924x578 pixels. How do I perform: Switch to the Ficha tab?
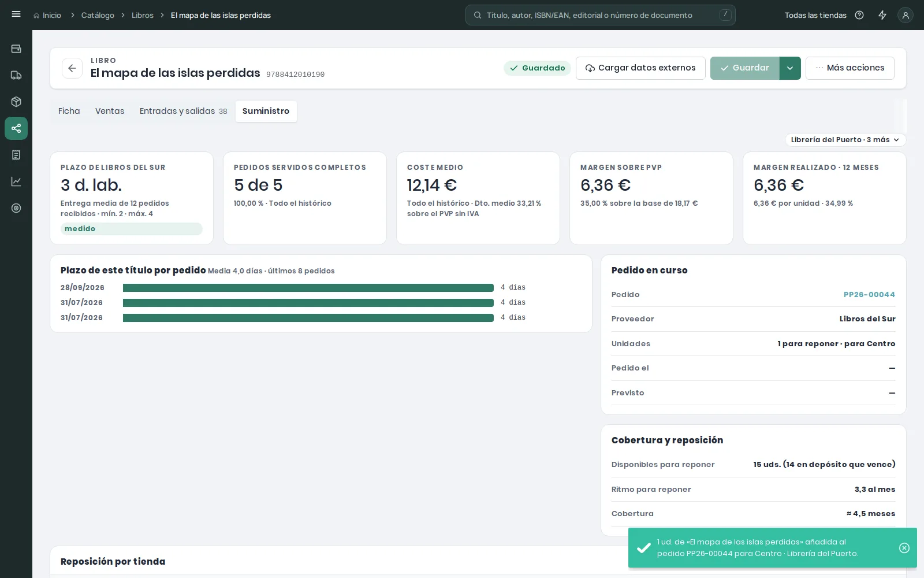click(x=69, y=111)
